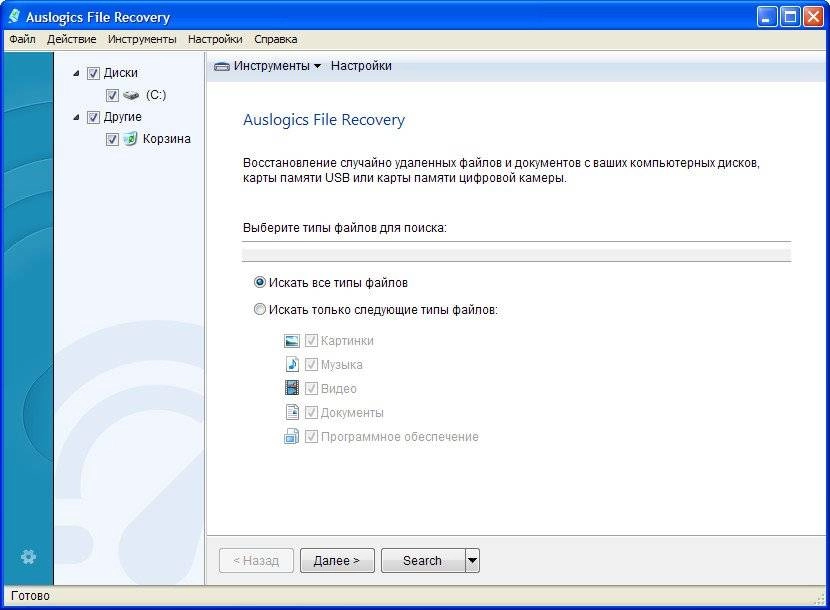The height and width of the screenshot is (610, 830).
Task: Click the Музыка note icon
Action: [292, 364]
